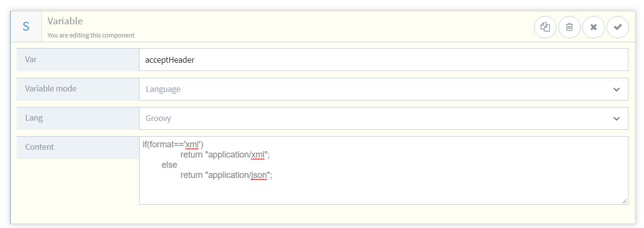644x228 pixels.
Task: Confirm changes with the checkmark icon
Action: click(617, 27)
